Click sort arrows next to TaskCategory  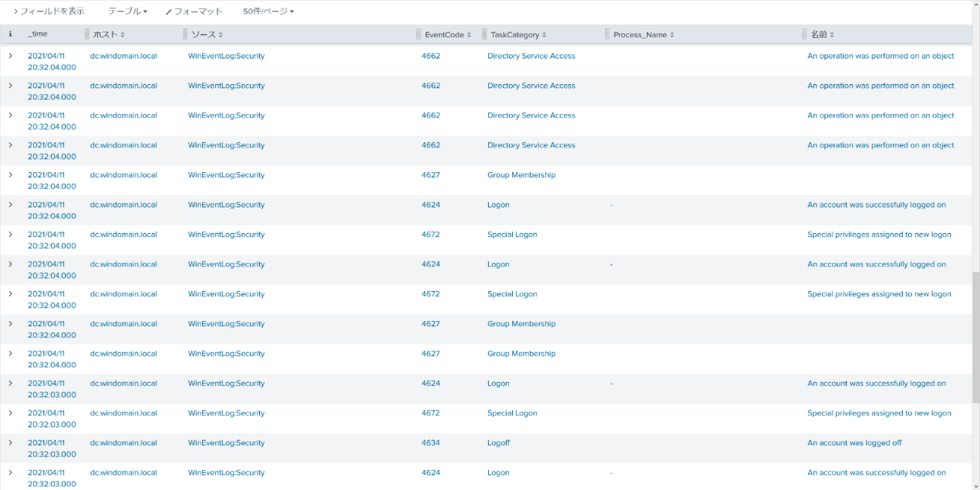pyautogui.click(x=544, y=35)
